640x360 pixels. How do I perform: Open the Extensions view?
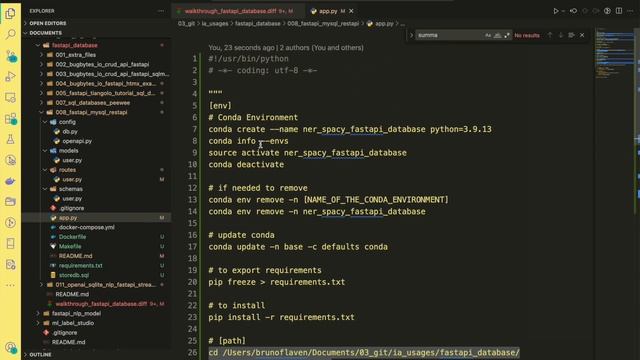(10, 118)
